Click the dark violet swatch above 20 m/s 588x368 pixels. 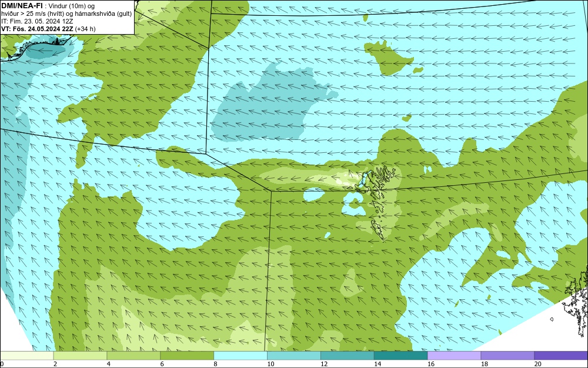click(x=561, y=356)
